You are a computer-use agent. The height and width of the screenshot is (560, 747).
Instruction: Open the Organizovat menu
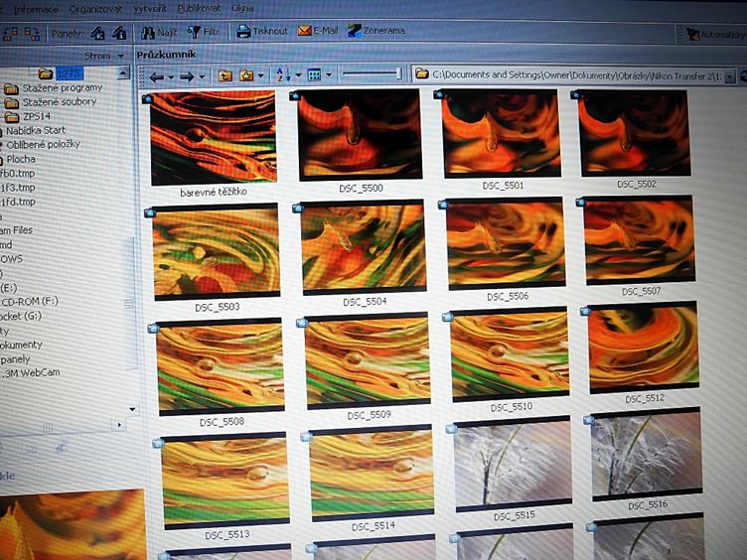[95, 9]
